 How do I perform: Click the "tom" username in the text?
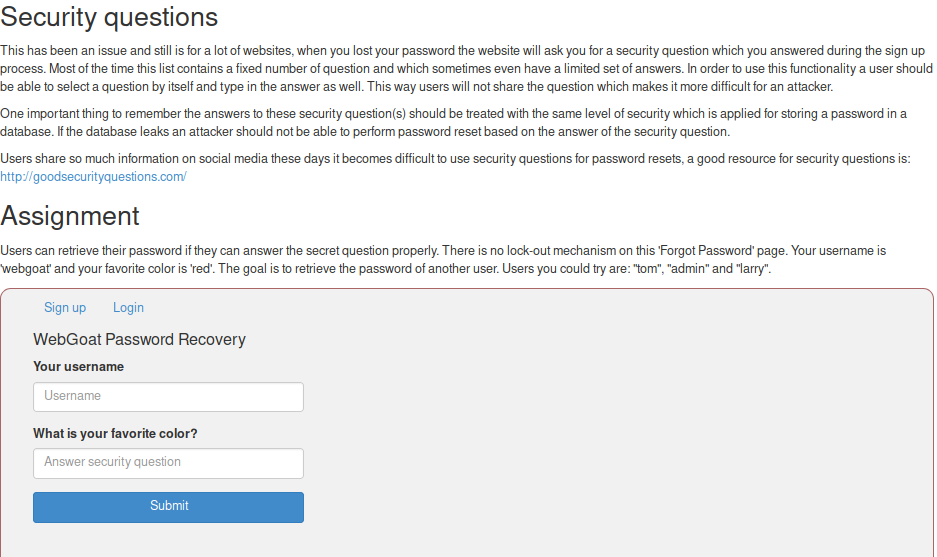click(x=647, y=270)
